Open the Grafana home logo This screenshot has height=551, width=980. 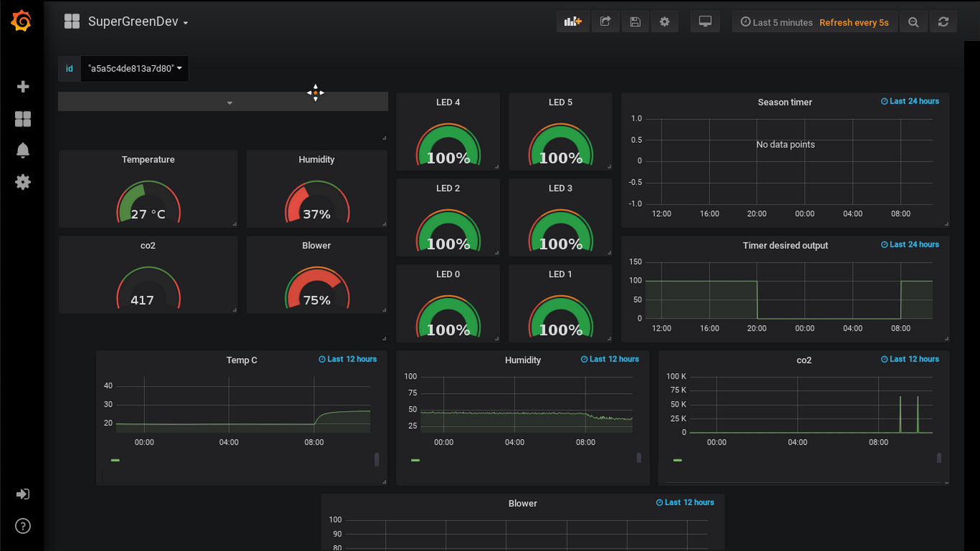22,22
